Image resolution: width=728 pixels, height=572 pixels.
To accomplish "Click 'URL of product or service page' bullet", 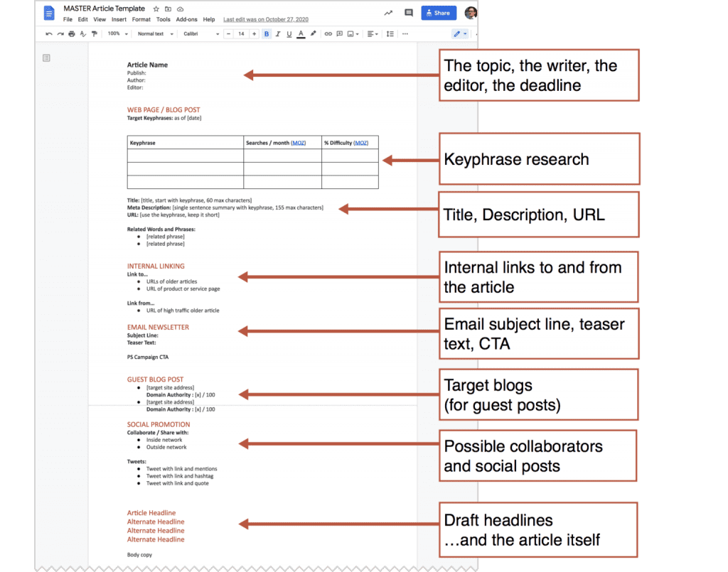I will [183, 289].
